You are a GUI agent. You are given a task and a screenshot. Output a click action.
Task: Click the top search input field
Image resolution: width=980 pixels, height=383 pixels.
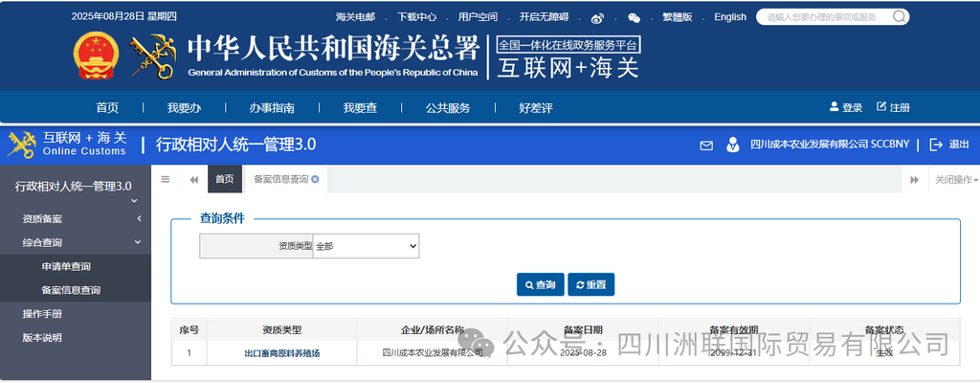(825, 17)
